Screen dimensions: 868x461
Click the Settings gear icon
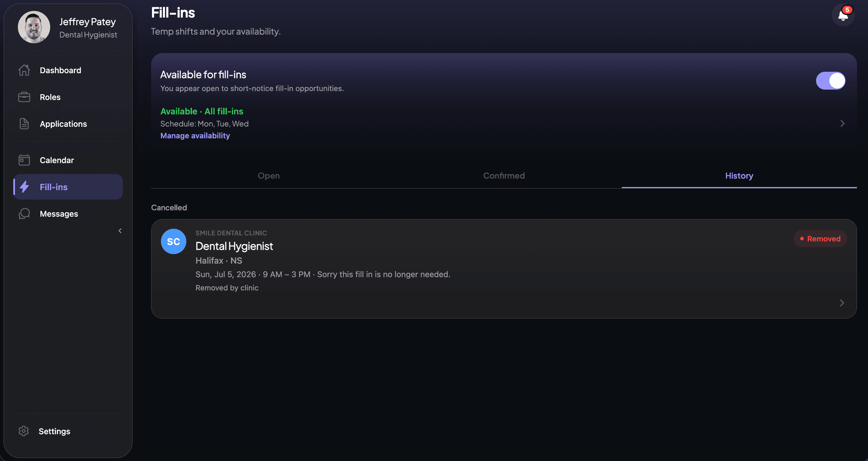click(24, 431)
